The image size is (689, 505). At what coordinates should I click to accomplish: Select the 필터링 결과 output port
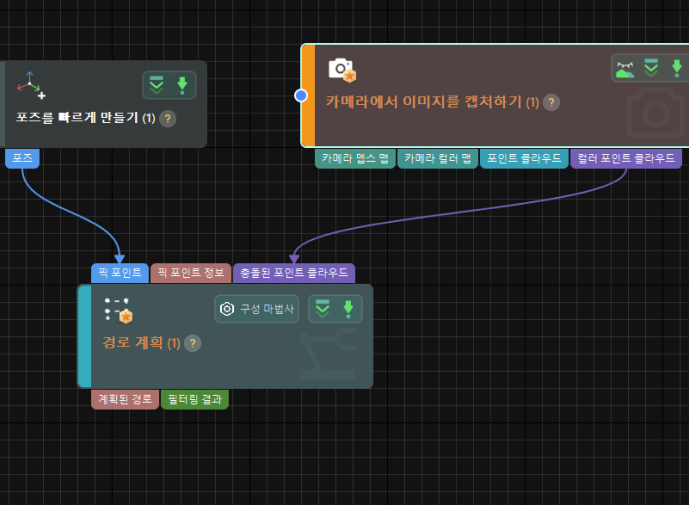pos(195,400)
